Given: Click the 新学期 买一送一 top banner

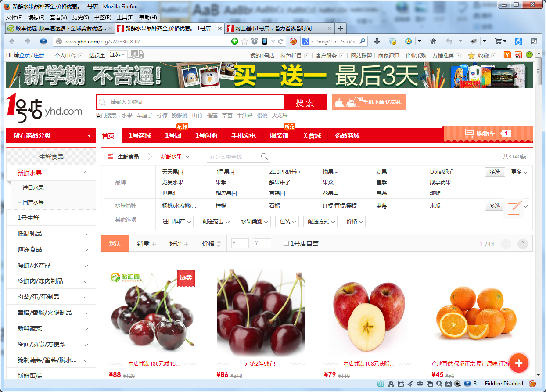Looking at the screenshot, I should [x=269, y=76].
